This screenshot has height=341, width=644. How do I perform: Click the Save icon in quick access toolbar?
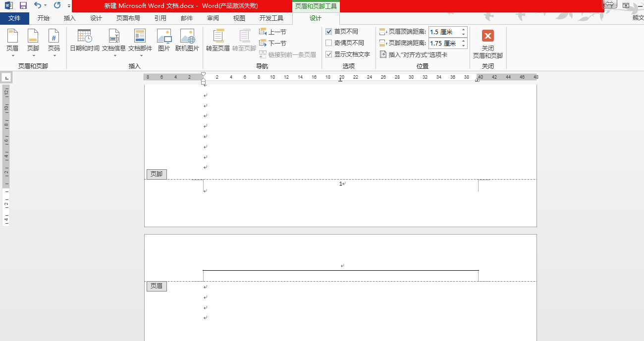23,5
